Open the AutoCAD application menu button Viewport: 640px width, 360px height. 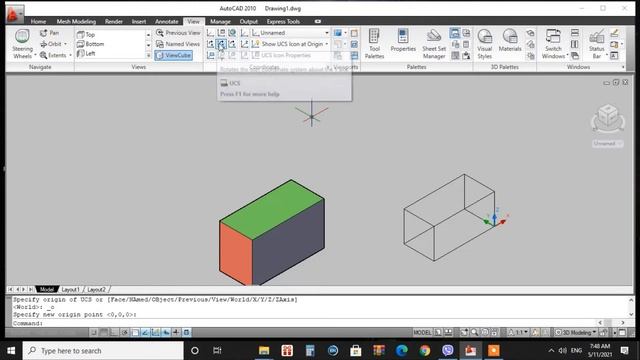click(14, 15)
